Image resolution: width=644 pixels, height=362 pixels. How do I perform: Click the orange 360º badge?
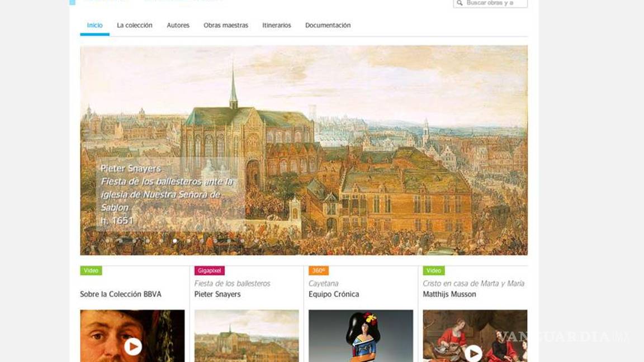coord(318,270)
